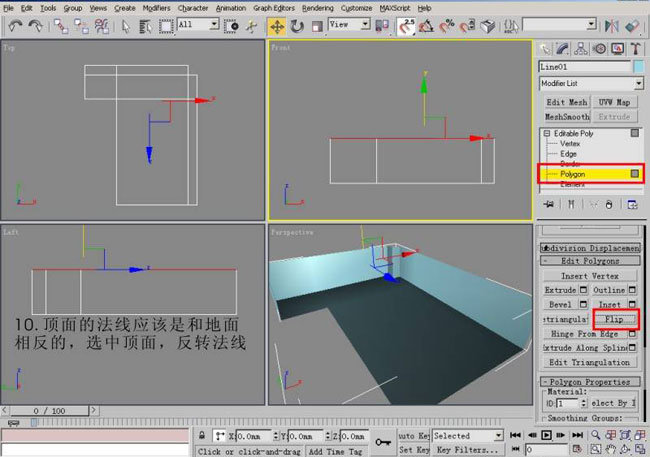Click the Undo arrow icon
Image resolution: width=650 pixels, height=457 pixels.
[x=15, y=25]
